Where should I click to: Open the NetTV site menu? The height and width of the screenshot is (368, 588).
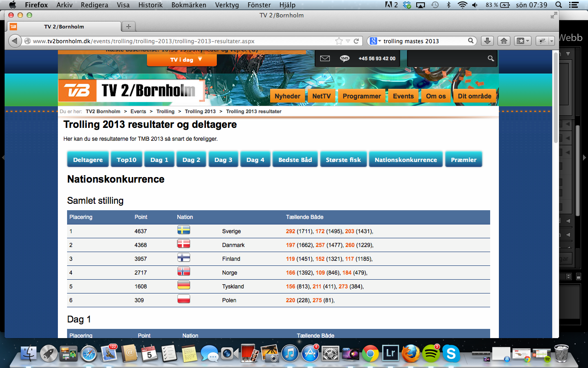(322, 96)
